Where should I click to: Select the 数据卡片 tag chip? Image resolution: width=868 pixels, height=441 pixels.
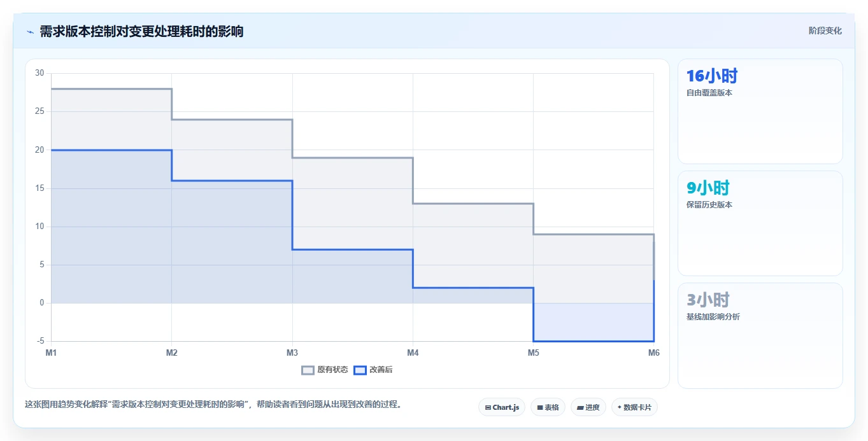[634, 407]
